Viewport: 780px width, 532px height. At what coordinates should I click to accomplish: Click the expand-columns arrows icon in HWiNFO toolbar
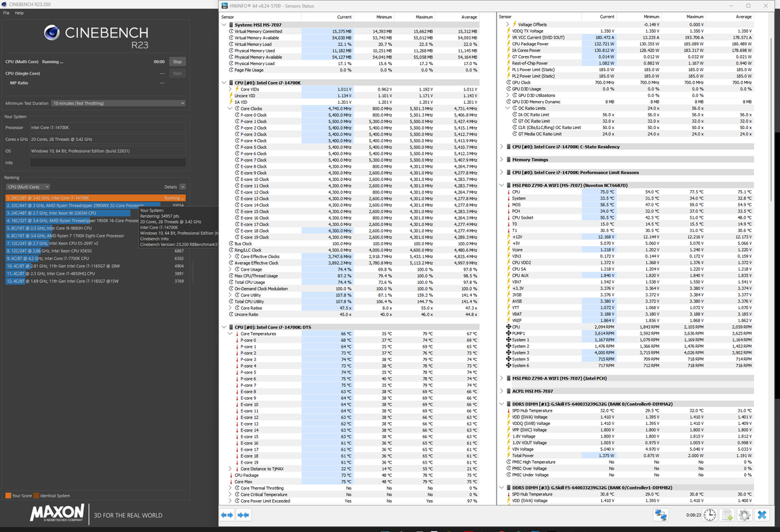pos(227,515)
